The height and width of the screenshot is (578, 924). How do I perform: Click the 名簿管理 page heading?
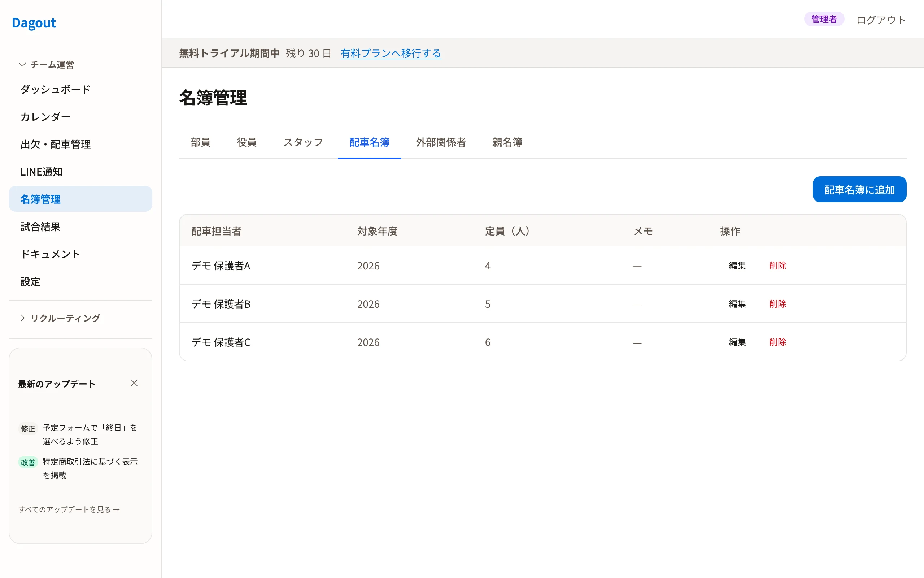click(213, 98)
